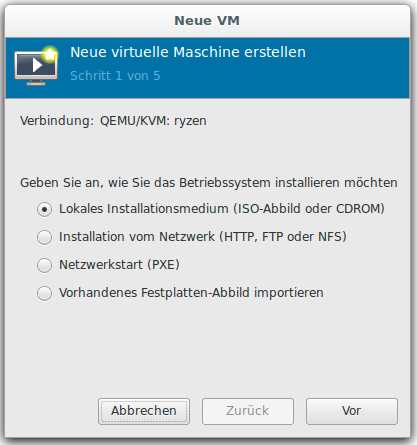Click the new virtual machine monitor icon
The image size is (417, 445).
tap(36, 66)
